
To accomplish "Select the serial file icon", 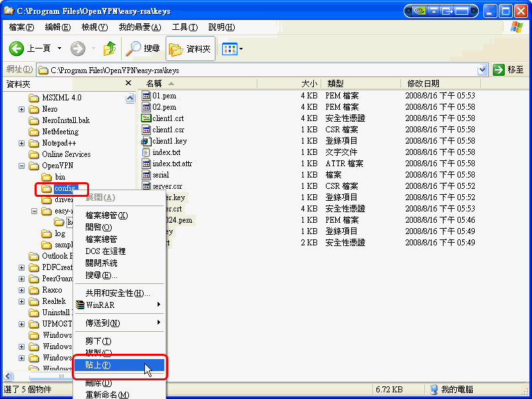I will pos(146,175).
